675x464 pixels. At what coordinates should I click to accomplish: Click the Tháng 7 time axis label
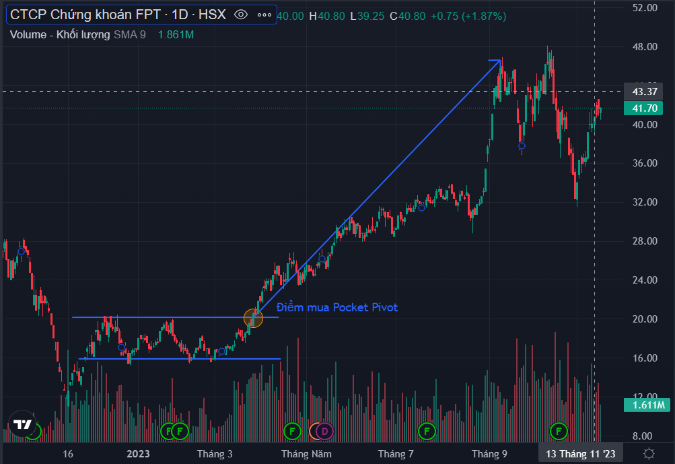tap(395, 454)
